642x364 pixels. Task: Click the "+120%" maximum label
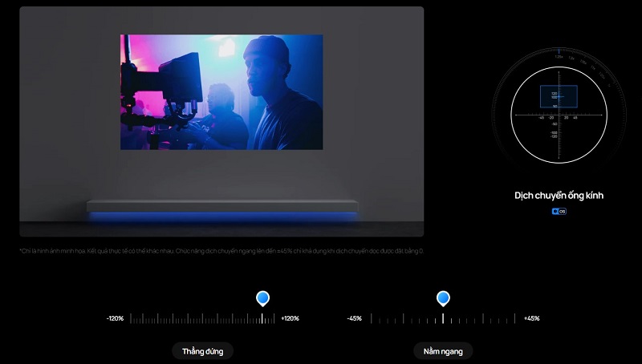290,318
